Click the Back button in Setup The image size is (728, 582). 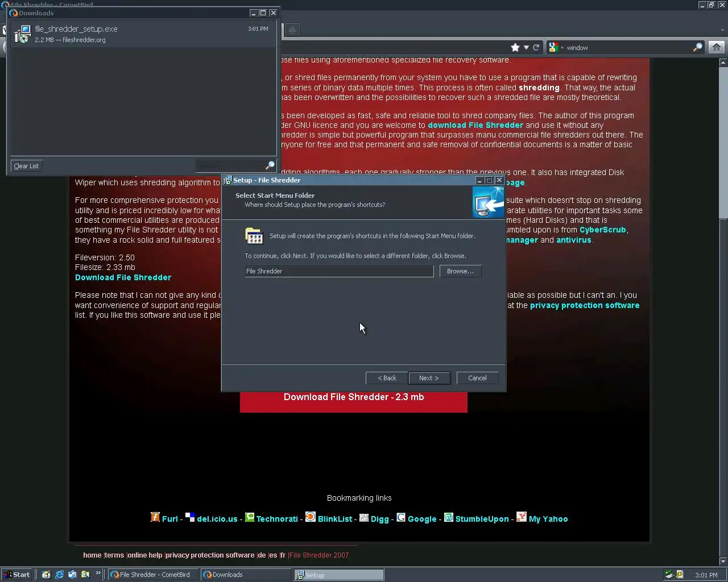(387, 378)
